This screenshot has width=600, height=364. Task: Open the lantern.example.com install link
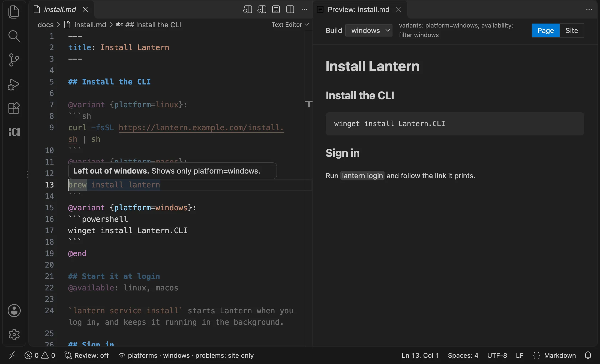click(x=201, y=128)
